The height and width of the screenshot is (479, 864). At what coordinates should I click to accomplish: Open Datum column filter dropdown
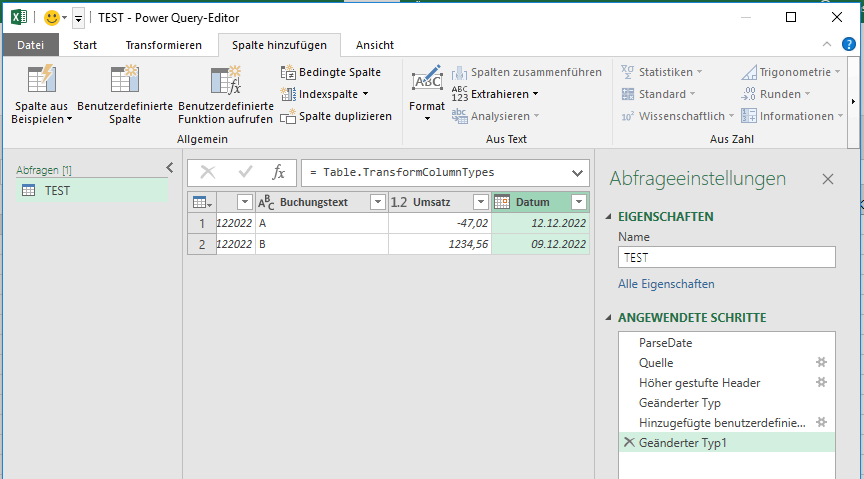pos(579,202)
